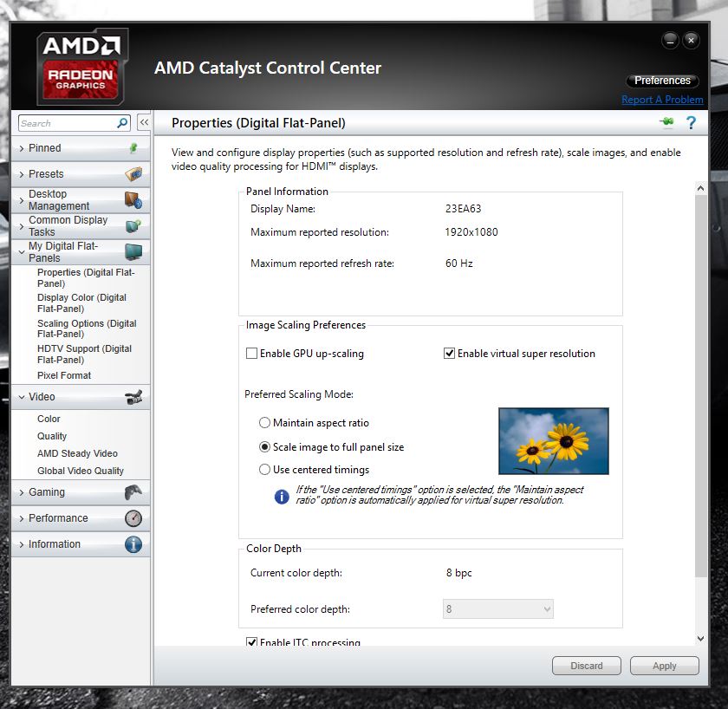728x709 pixels.
Task: Expand the Presets section
Action: (22, 174)
